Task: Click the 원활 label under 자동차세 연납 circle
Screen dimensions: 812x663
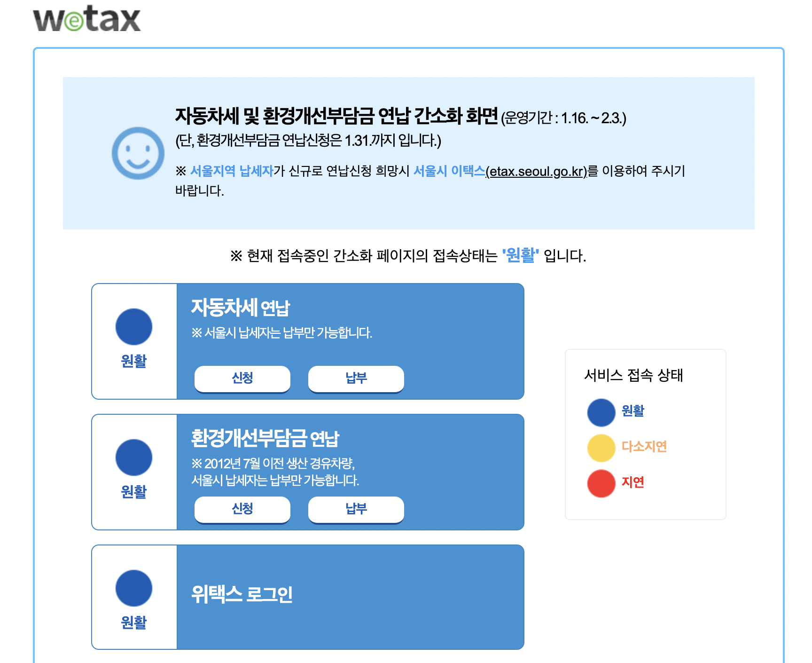Action: point(134,361)
